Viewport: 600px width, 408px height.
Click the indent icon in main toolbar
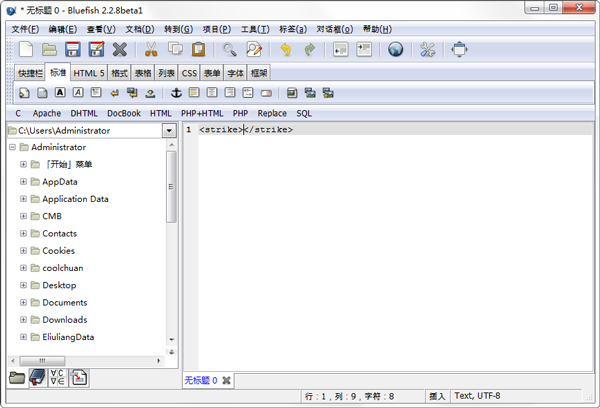click(x=364, y=49)
